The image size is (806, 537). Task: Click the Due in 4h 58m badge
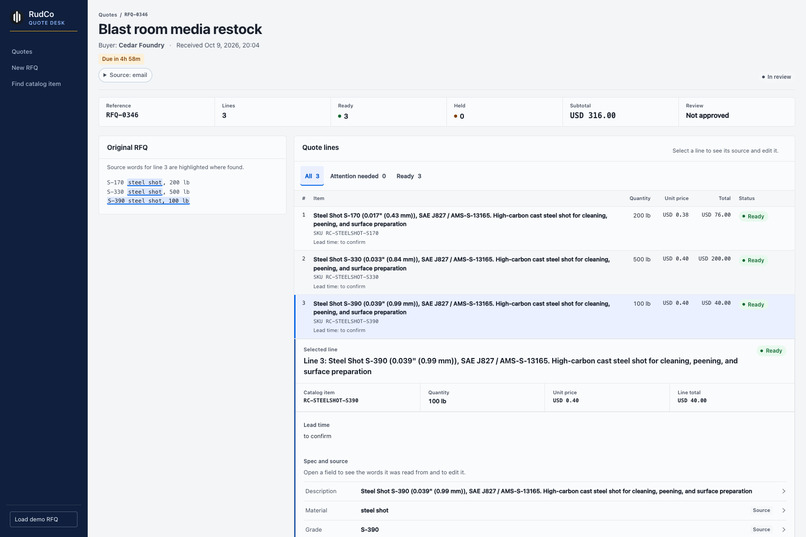click(x=121, y=59)
